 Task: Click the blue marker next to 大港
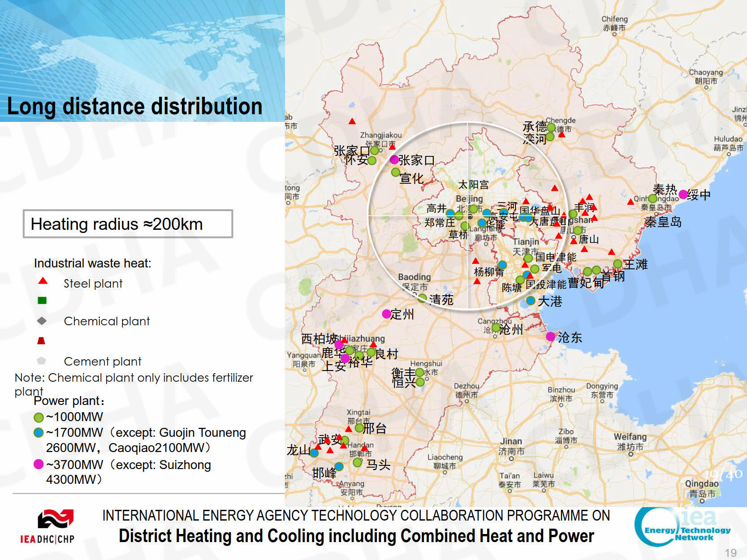coord(531,301)
